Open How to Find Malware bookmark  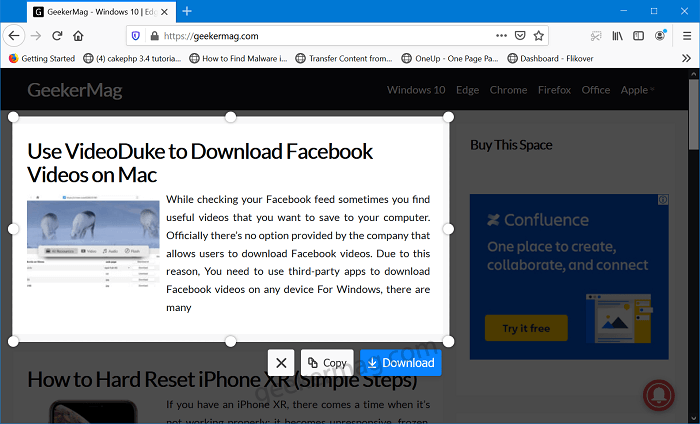238,58
